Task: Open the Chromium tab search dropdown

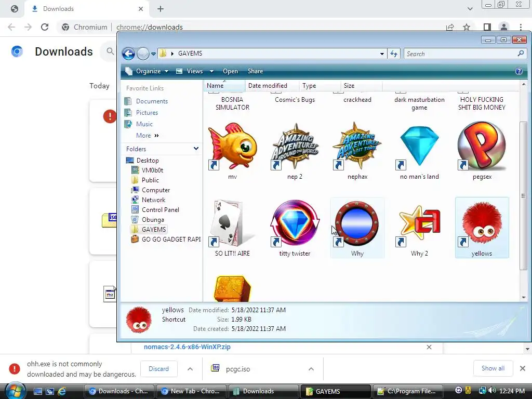Action: tap(470, 9)
